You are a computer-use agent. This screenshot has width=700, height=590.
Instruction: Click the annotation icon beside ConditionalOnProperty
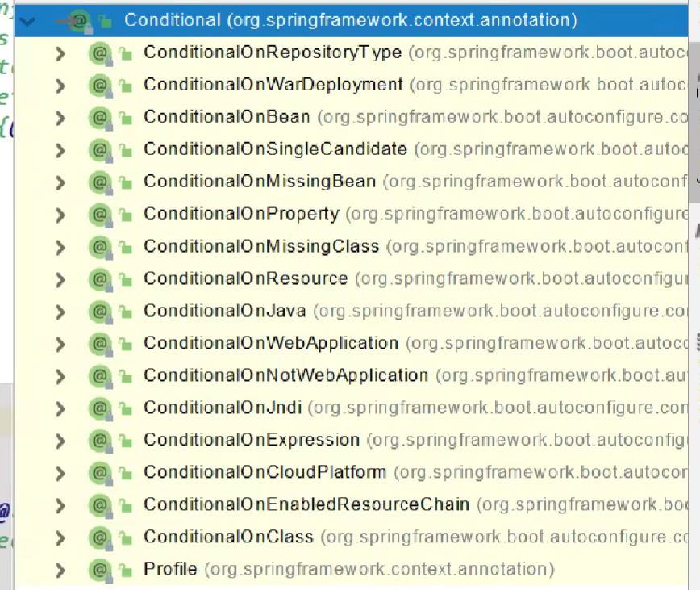[x=99, y=215]
